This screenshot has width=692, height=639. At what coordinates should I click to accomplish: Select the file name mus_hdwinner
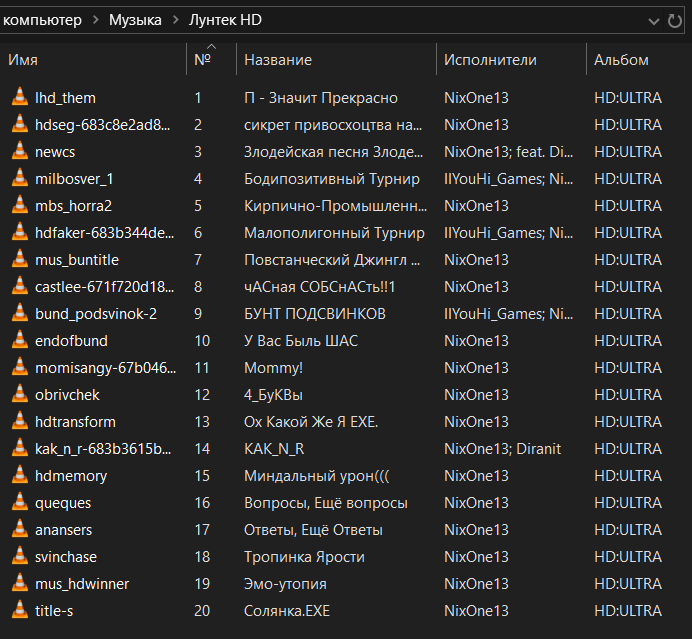82,584
